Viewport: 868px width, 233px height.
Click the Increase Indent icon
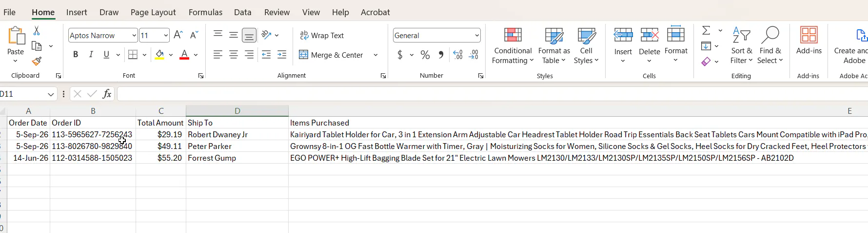(282, 55)
